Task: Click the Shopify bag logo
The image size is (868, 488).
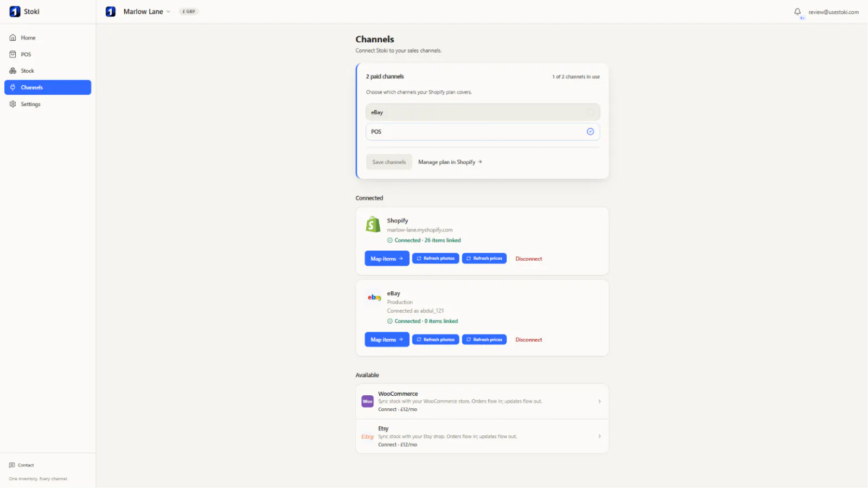Action: click(x=373, y=224)
